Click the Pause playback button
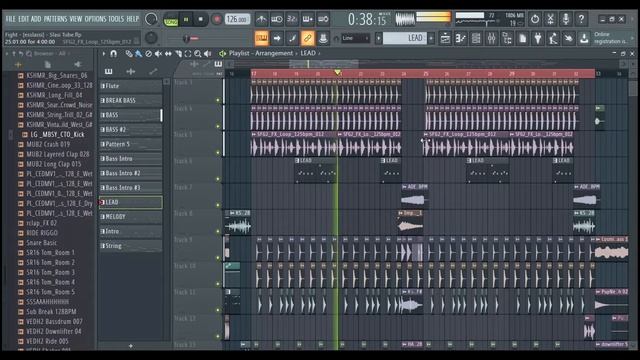The image size is (640, 360). (186, 20)
